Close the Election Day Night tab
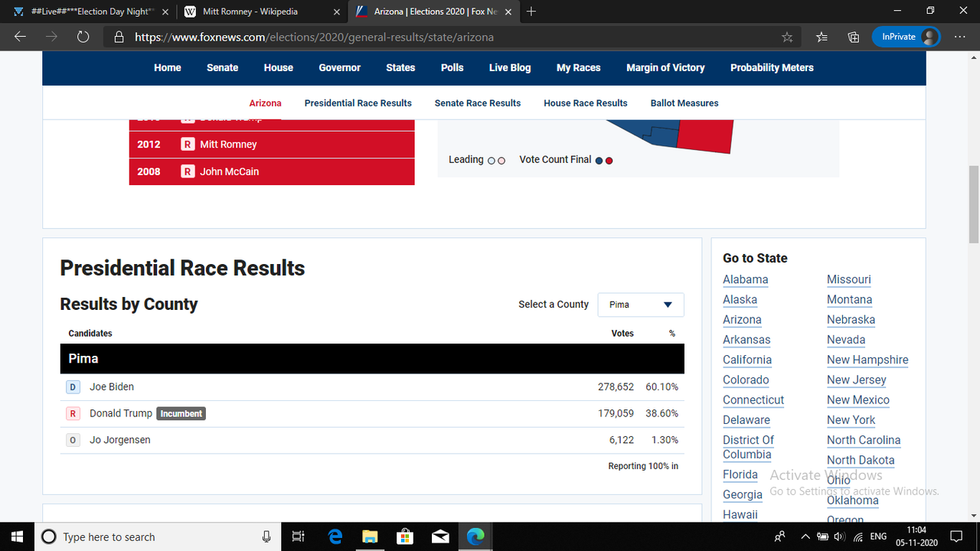 pos(165,11)
